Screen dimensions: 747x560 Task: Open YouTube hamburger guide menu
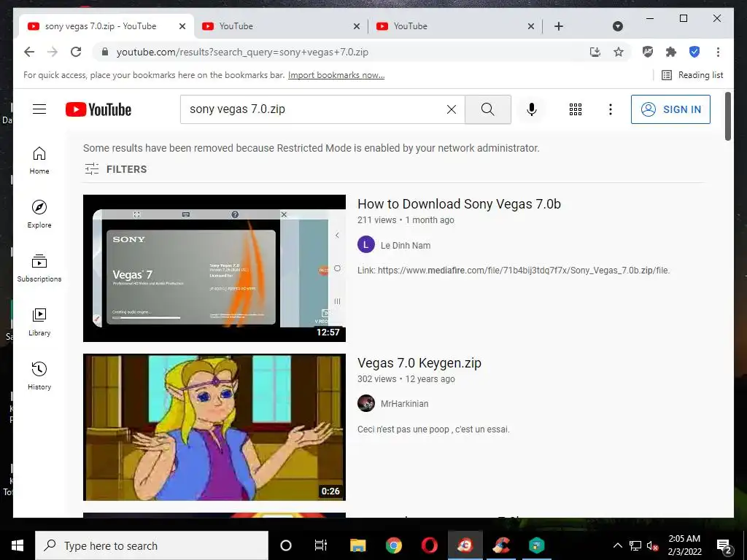tap(39, 109)
